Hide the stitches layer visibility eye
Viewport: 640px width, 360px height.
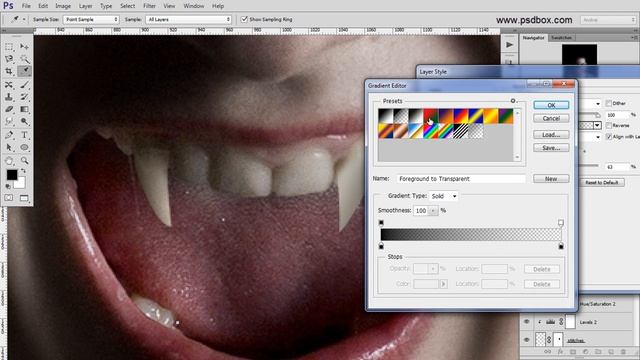[527, 340]
